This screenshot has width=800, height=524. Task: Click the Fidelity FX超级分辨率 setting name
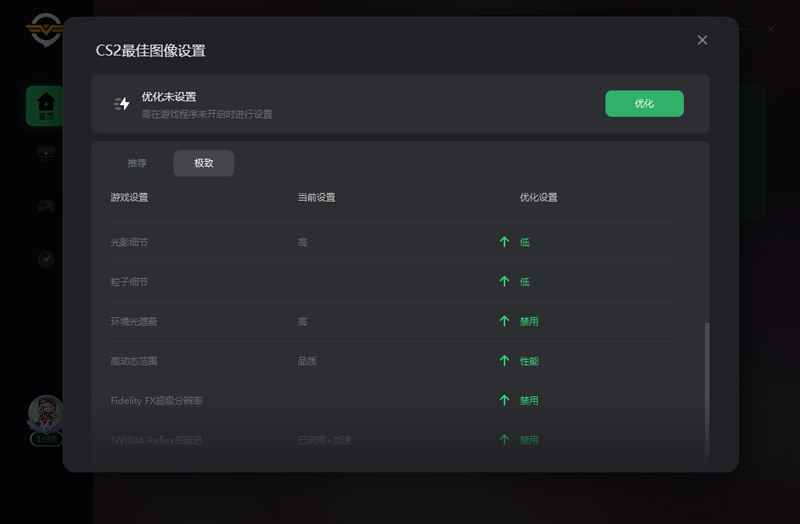156,401
